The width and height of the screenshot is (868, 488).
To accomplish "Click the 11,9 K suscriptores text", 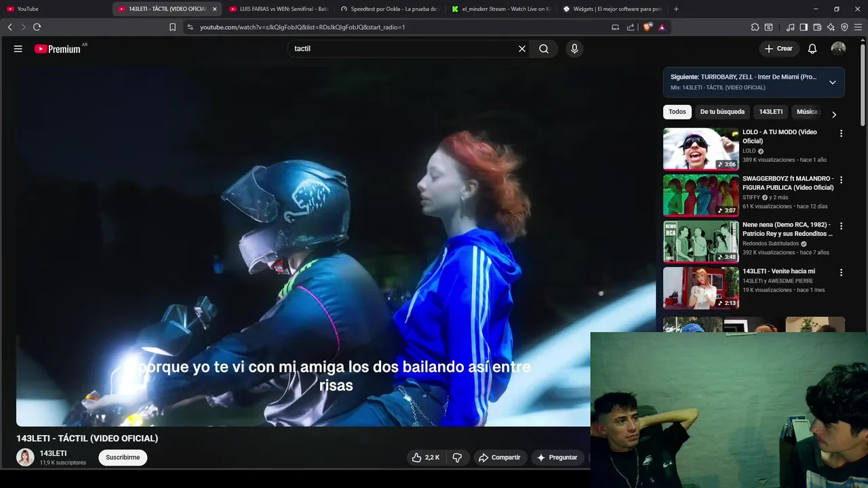I will pos(62,463).
